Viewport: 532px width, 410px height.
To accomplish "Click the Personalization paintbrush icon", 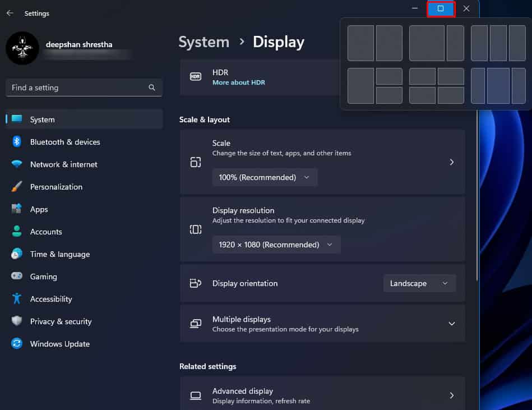I will click(17, 186).
